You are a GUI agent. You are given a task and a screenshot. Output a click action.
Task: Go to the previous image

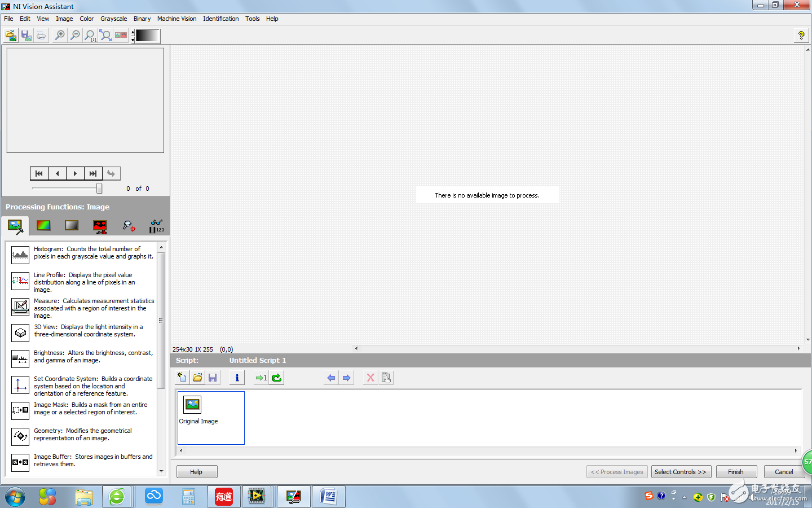57,173
